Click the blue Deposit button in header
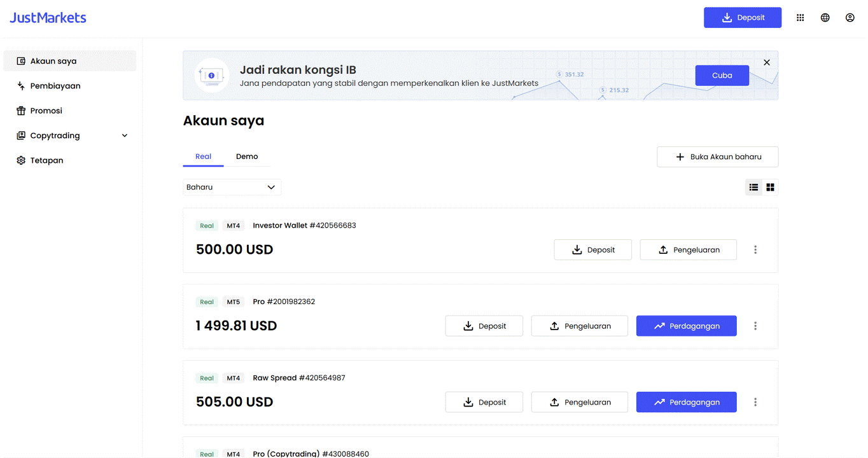868x458 pixels. (x=743, y=18)
